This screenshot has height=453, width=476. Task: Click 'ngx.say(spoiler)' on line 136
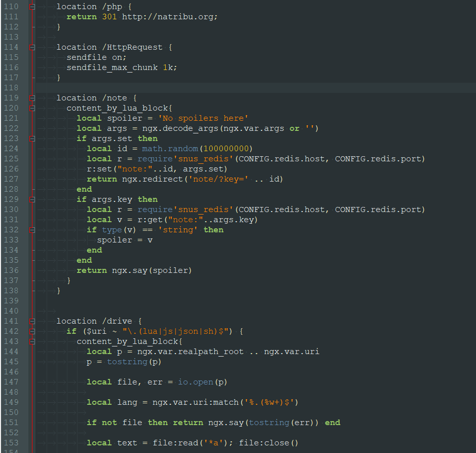[x=152, y=270]
